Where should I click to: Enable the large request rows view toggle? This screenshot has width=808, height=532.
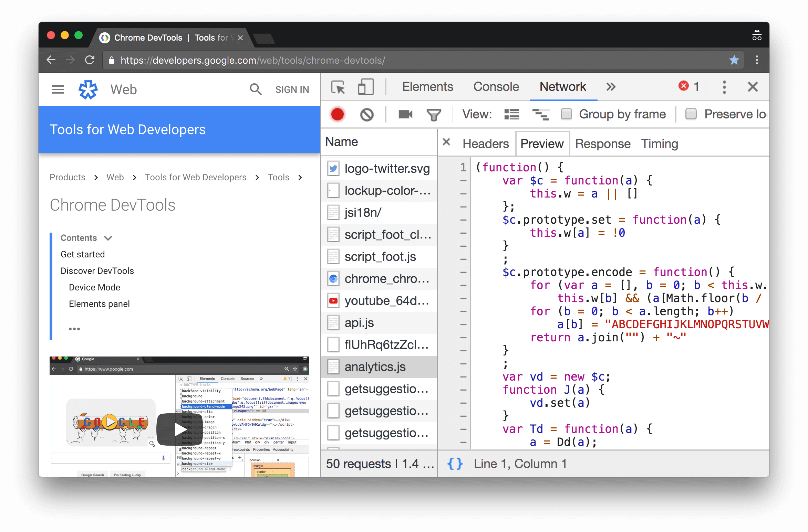[x=511, y=114]
